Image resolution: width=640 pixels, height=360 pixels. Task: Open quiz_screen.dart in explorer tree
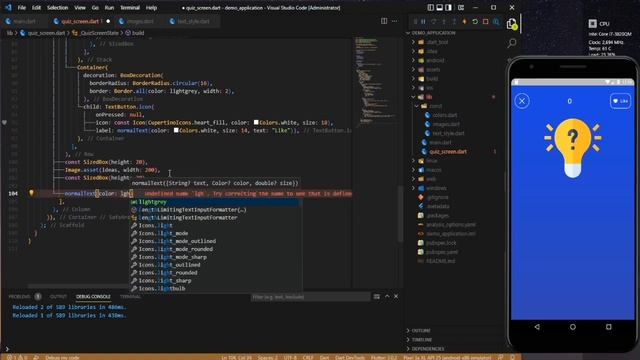click(448, 151)
